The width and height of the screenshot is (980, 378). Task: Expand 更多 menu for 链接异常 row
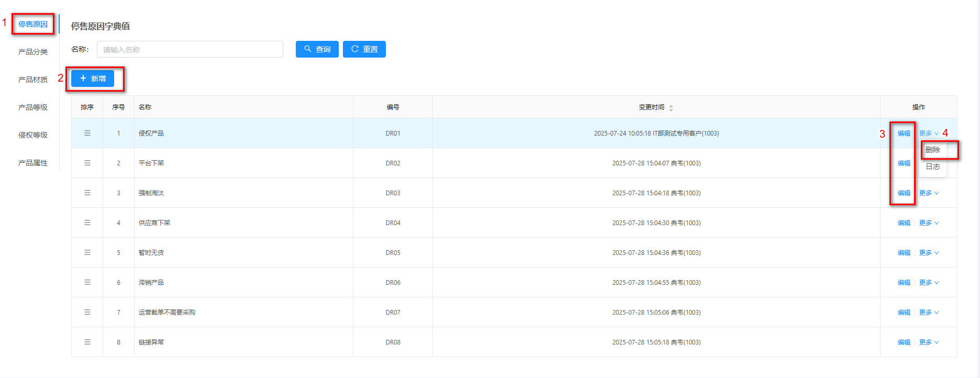(x=929, y=342)
